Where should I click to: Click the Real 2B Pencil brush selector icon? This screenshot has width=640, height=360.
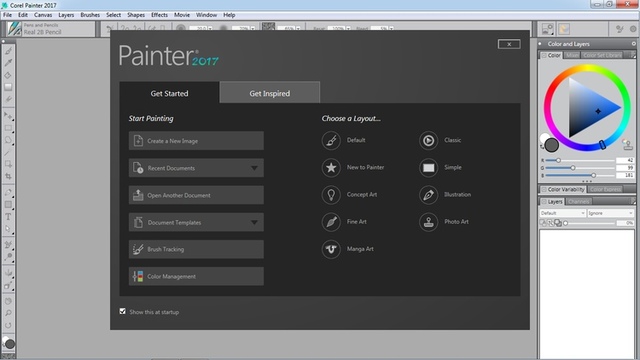point(14,29)
